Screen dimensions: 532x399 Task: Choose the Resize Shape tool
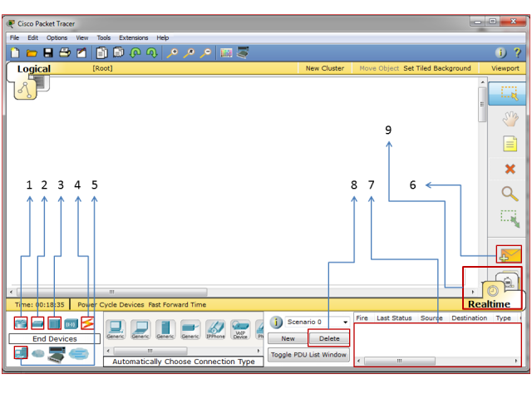510,219
